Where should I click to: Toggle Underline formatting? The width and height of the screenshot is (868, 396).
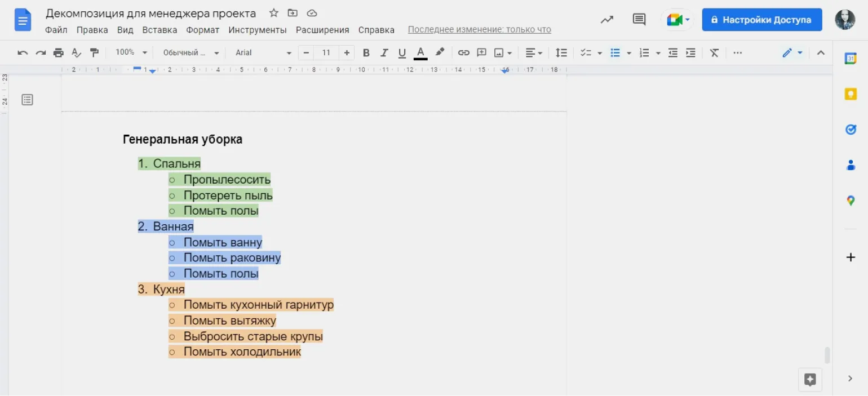point(402,53)
